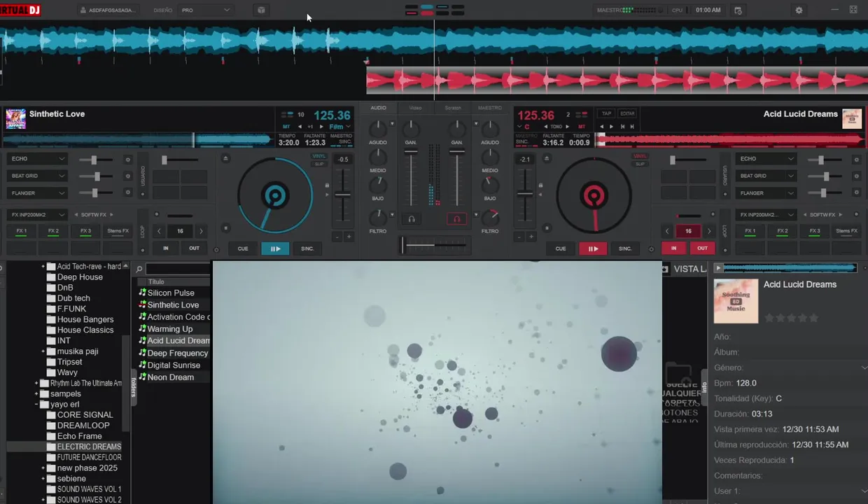Click the right deck pitch plus button
Image resolution: width=868 pixels, height=504 pixels.
(531, 237)
